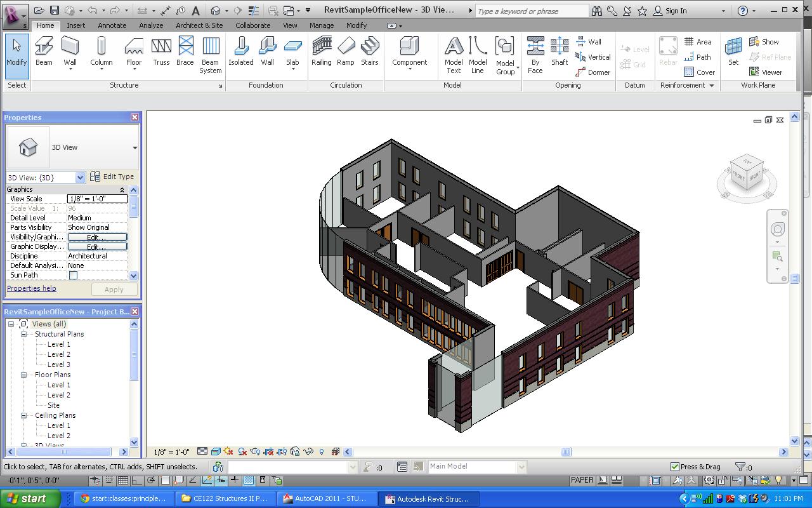
Task: Click the Edit Type button
Action: 112,177
